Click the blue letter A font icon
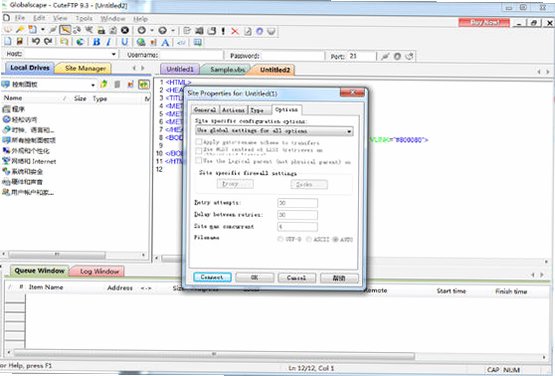This screenshot has height=376, width=555. click(165, 43)
